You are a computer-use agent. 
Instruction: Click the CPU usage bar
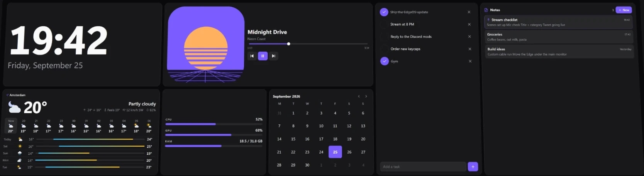point(214,124)
